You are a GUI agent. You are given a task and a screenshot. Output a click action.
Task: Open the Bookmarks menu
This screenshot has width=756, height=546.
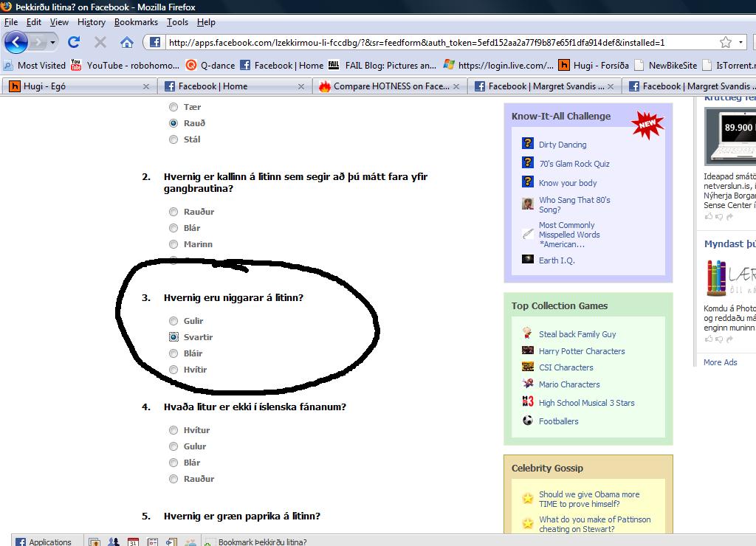click(136, 22)
